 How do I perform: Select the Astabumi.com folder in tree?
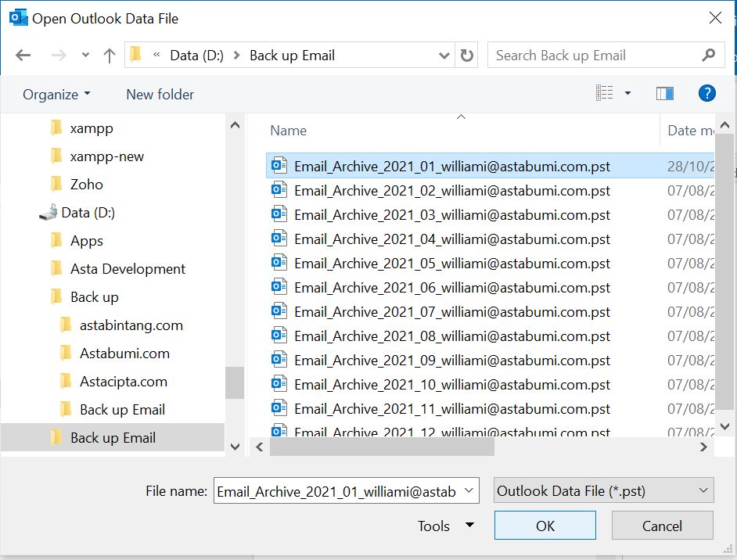pyautogui.click(x=124, y=354)
